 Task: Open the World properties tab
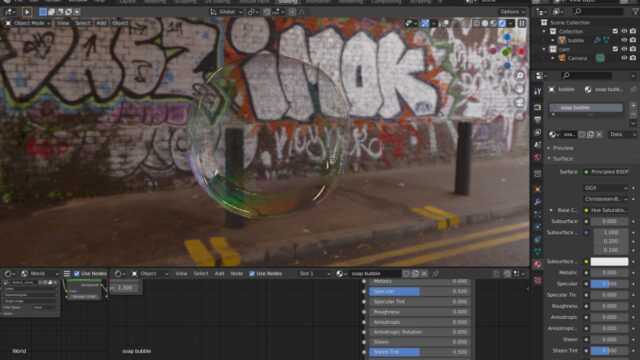(538, 157)
